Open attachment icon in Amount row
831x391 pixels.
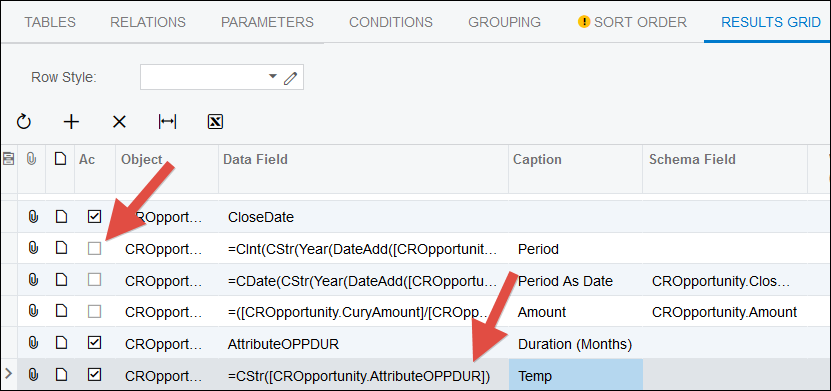click(x=33, y=312)
